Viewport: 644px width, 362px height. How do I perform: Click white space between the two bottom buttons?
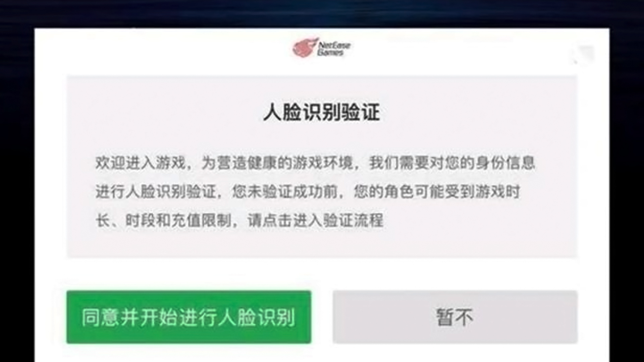[322, 317]
